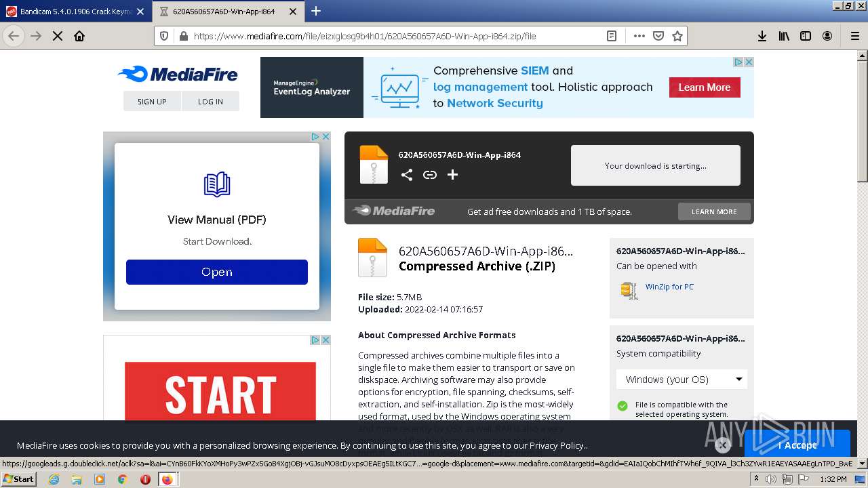
Task: Save page to Pocket
Action: click(x=658, y=36)
